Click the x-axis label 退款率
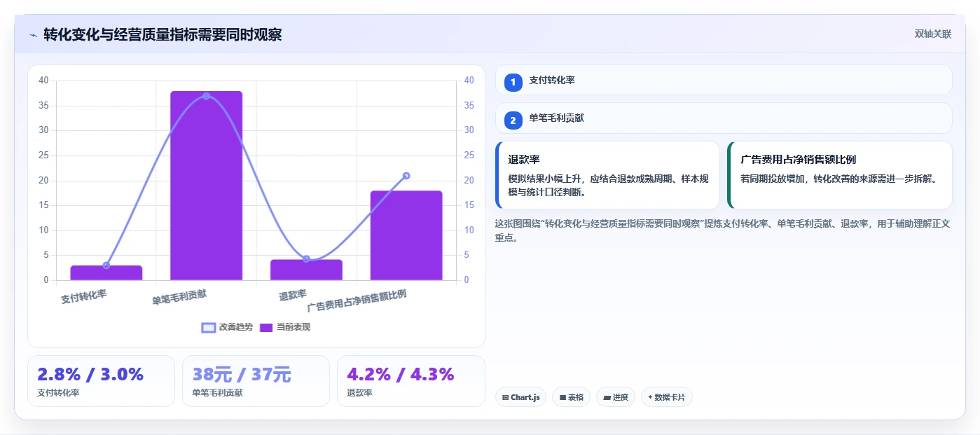Viewport: 980px width, 435px height. coord(293,295)
